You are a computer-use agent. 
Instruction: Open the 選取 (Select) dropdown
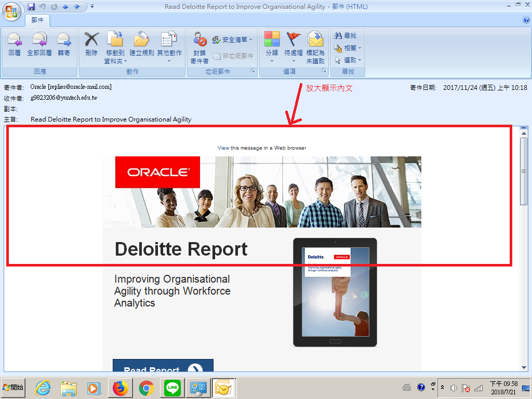click(x=348, y=60)
